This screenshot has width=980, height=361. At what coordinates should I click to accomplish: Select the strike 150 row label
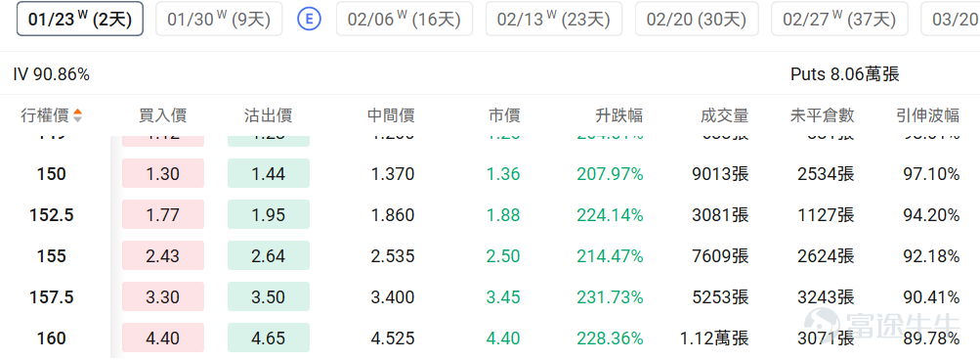pyautogui.click(x=51, y=174)
